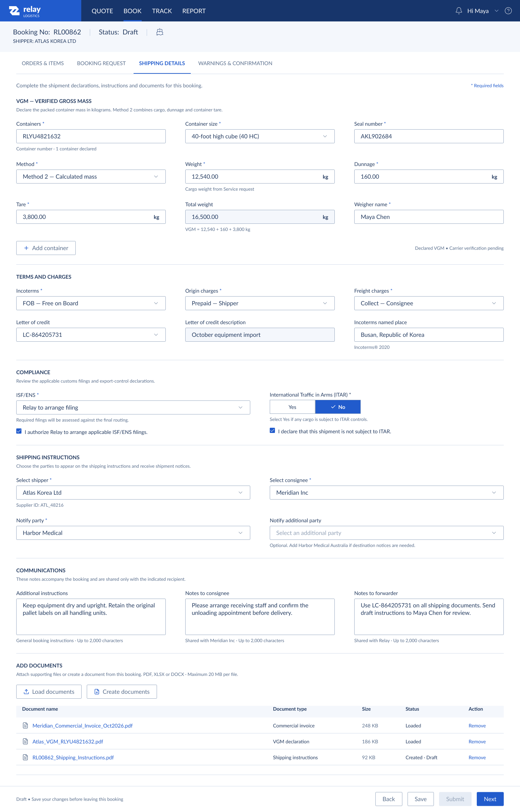Click the file icon for Meridian_Commercial_Invoice_Oct2026.pdf

(x=25, y=725)
